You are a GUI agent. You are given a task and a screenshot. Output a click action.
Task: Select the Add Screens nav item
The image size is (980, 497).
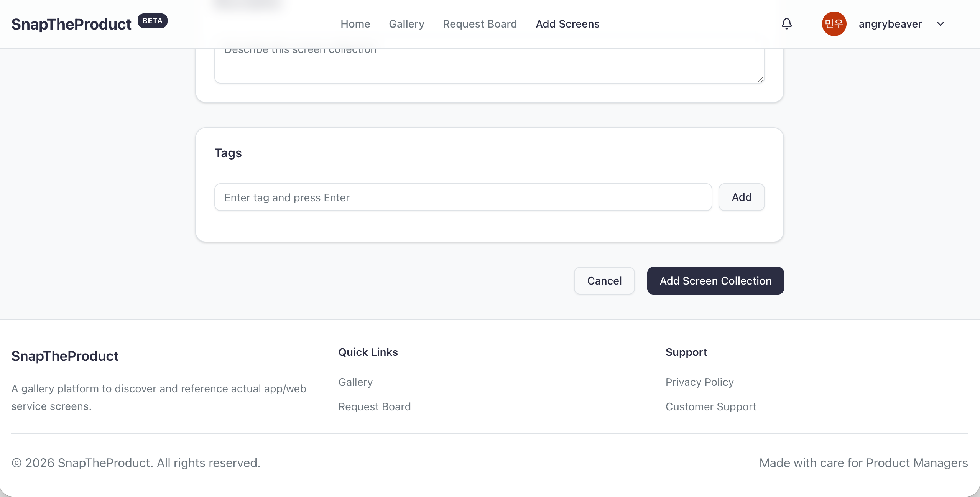[x=567, y=24]
